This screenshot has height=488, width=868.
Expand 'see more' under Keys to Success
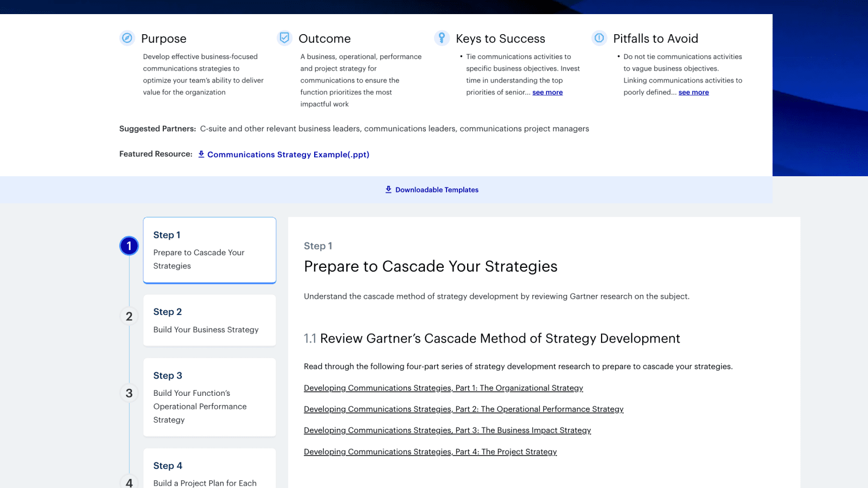coord(547,92)
